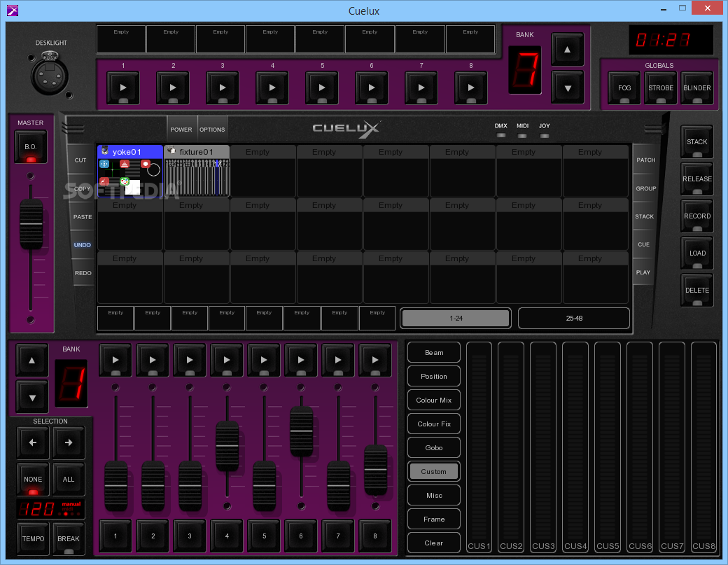
Task: Click the LOAD button
Action: (697, 253)
